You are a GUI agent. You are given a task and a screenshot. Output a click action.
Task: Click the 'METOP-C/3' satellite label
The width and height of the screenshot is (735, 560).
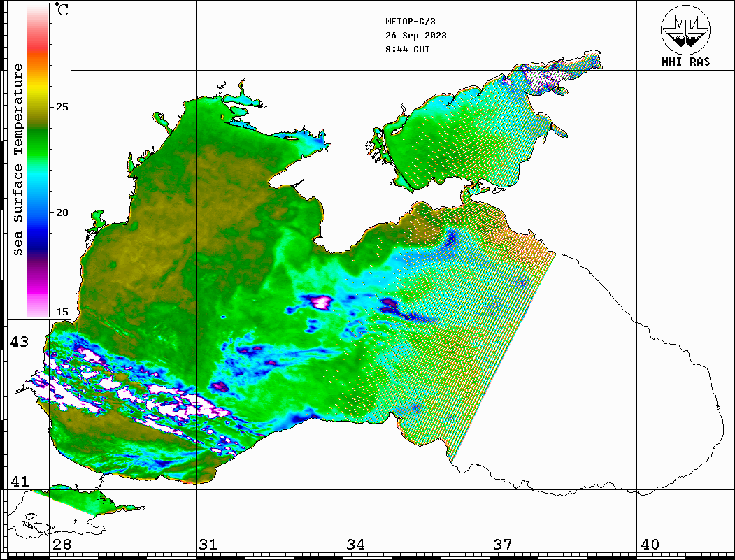[411, 22]
